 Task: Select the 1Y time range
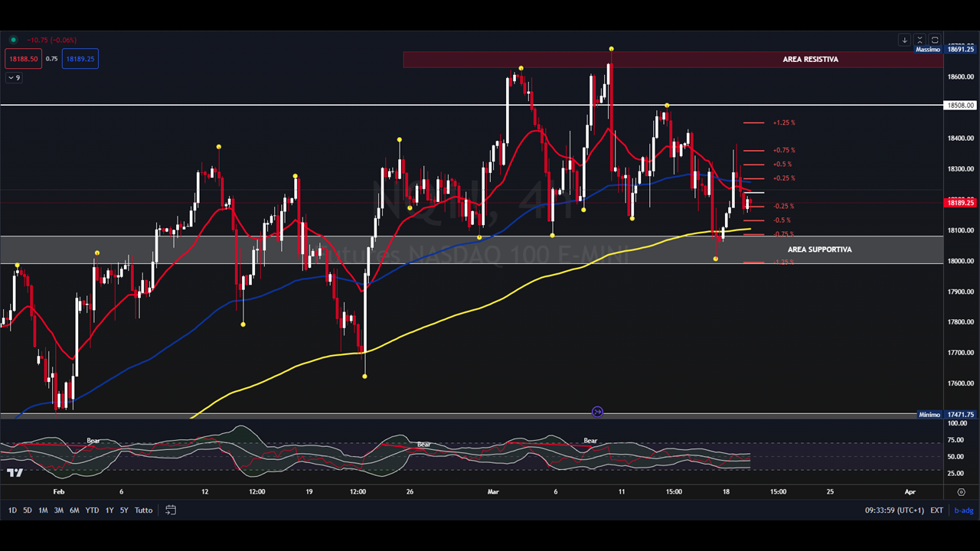click(109, 510)
